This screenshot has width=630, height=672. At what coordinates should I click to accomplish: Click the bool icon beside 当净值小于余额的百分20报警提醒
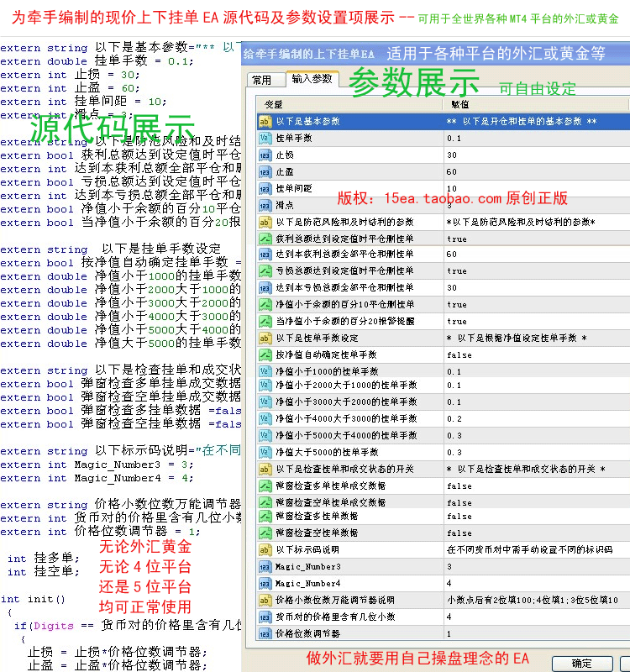click(265, 321)
